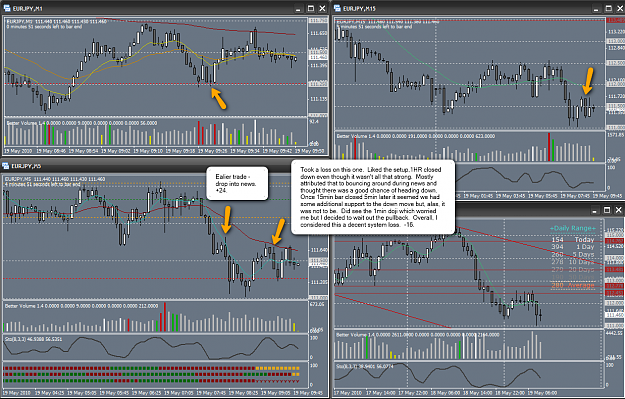The image size is (625, 399).
Task: Click the 111.395 price label on M1 chart
Action: click(x=318, y=66)
